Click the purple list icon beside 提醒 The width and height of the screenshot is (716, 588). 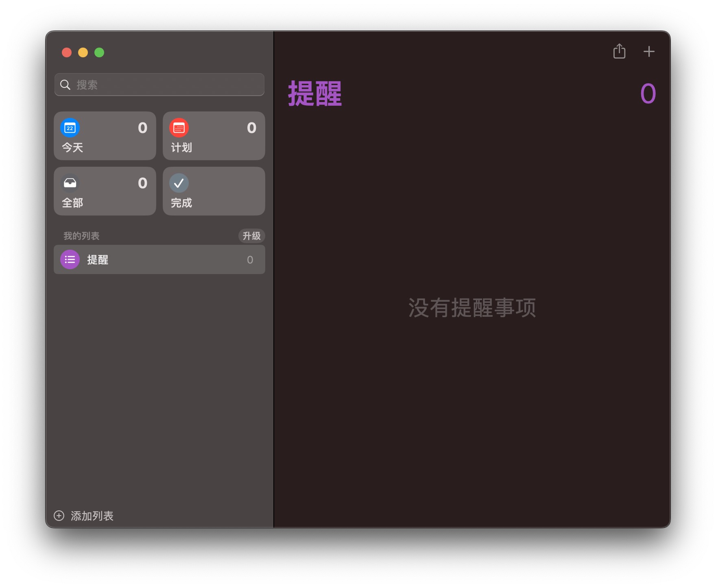(x=70, y=259)
